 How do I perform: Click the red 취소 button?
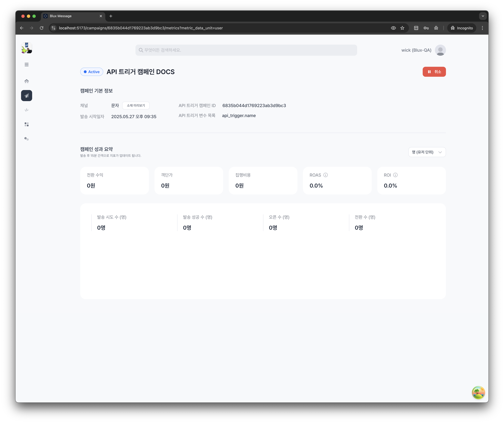coord(434,72)
